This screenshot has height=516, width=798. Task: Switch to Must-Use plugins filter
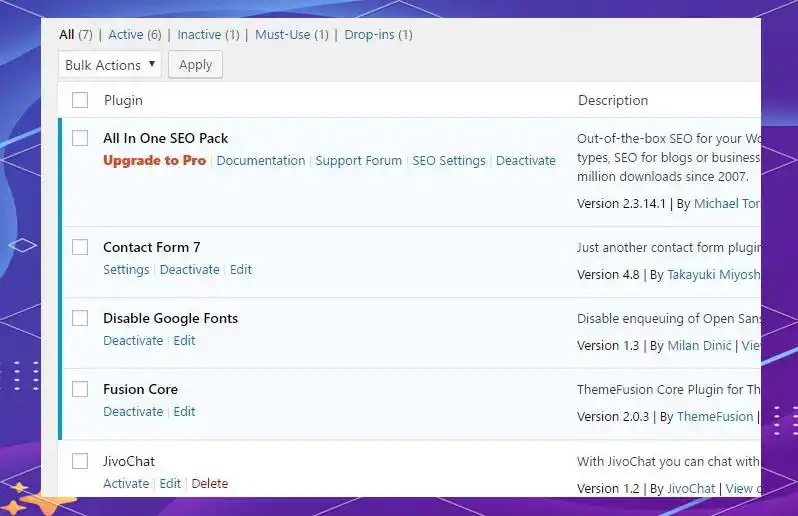[x=283, y=34]
